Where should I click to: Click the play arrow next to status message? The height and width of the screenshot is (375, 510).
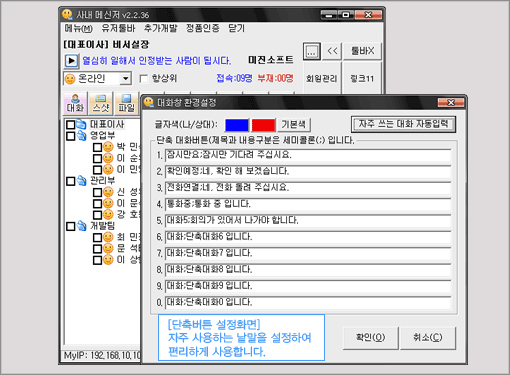[x=71, y=61]
